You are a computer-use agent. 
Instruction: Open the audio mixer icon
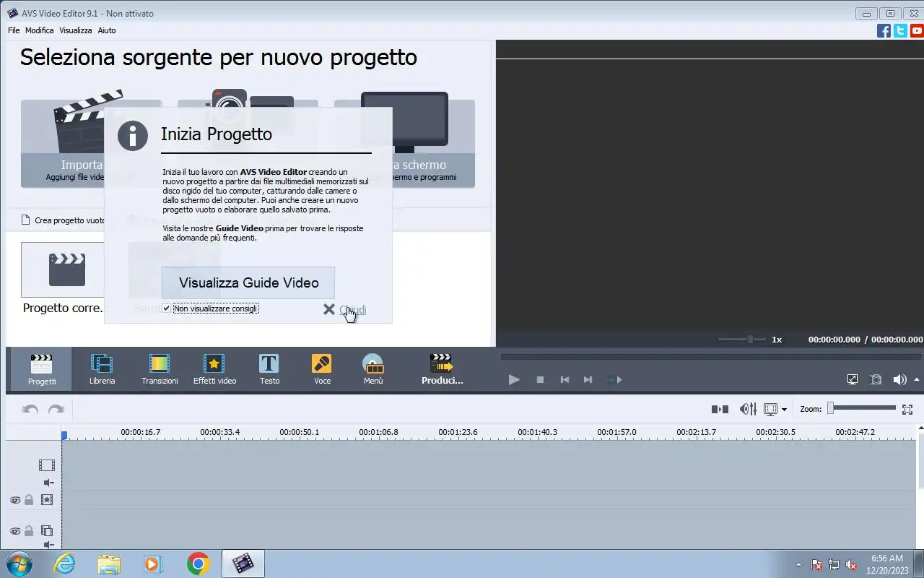pos(749,409)
